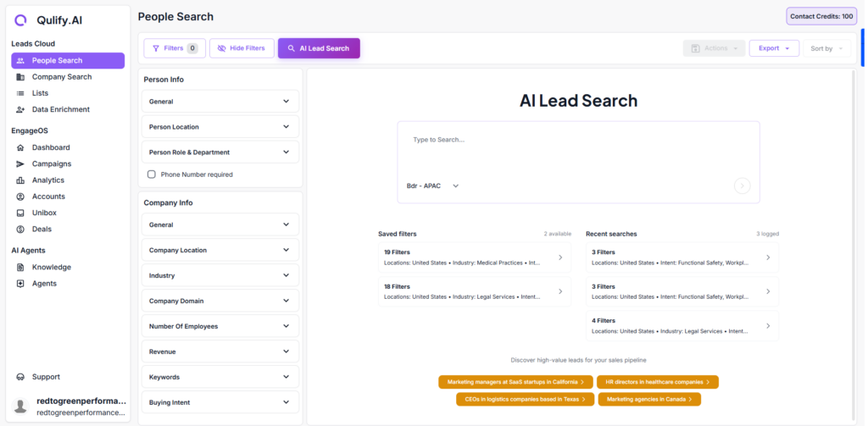Click the Qulify.AI logo icon
The image size is (868, 426).
(x=20, y=20)
